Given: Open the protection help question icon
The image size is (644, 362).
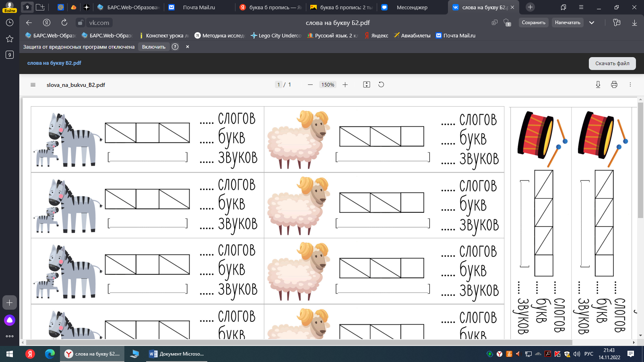Looking at the screenshot, I should (175, 47).
